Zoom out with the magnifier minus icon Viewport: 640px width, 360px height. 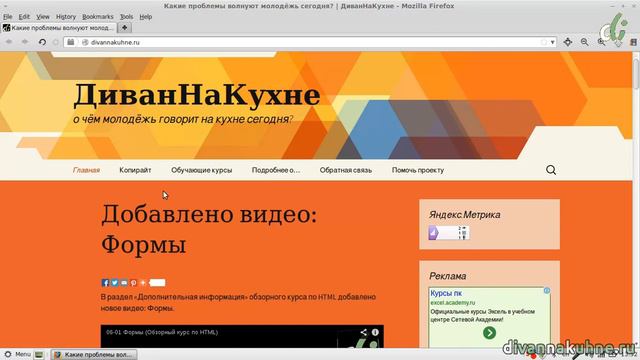[584, 42]
